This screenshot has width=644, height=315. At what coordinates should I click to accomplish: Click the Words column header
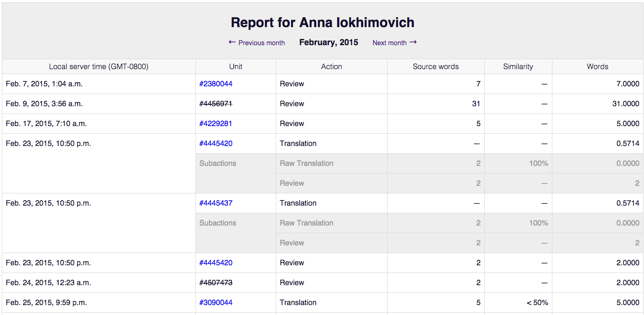[598, 66]
